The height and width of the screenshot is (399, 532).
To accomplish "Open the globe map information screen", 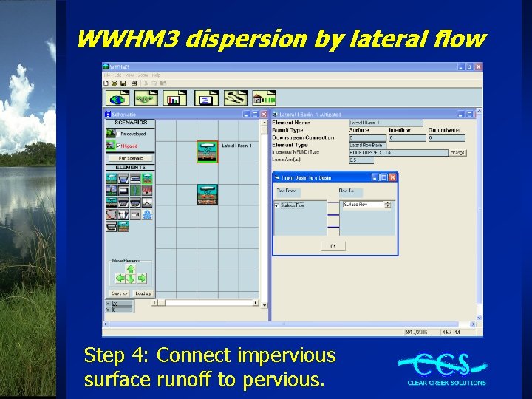I will pyautogui.click(x=117, y=98).
